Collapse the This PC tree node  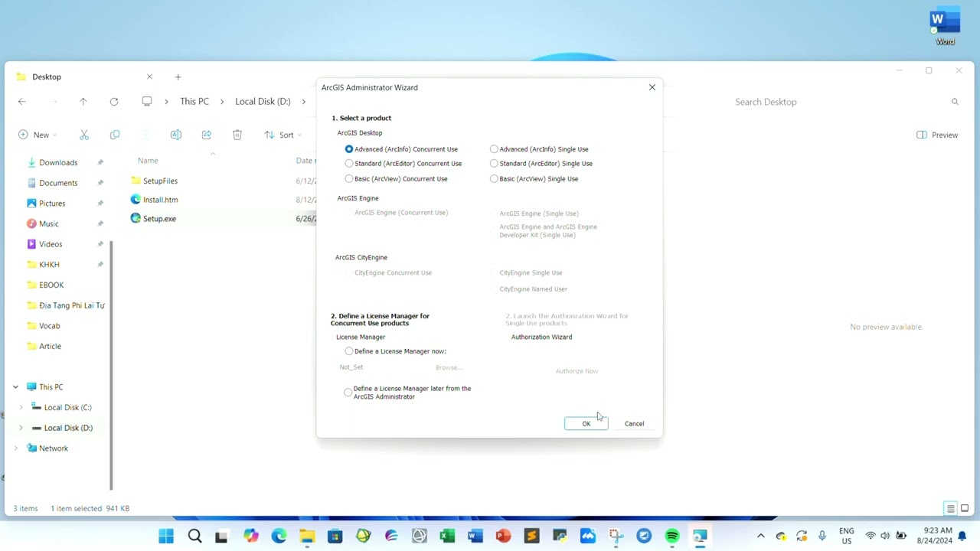pos(15,387)
